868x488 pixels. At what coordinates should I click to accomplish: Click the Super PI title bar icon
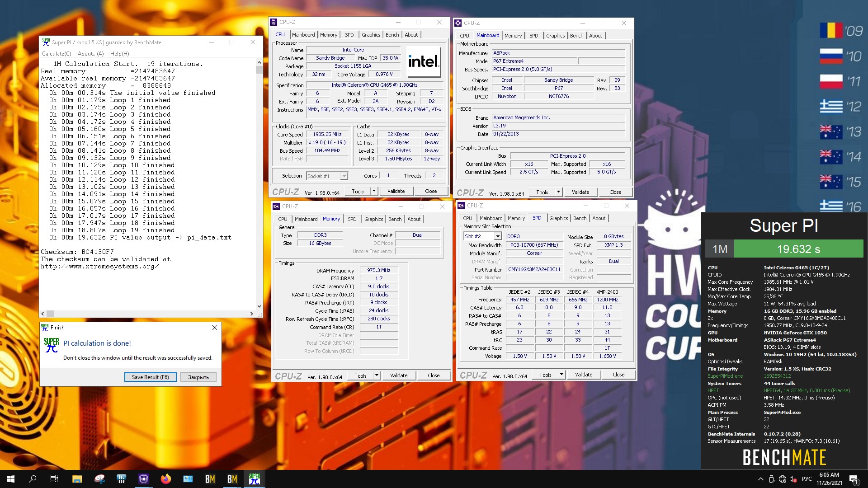tap(46, 42)
